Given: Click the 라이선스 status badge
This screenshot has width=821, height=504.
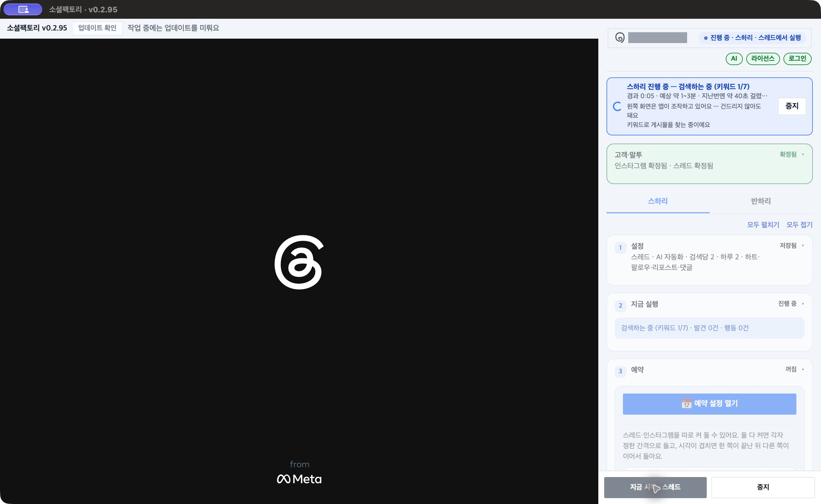Looking at the screenshot, I should click(763, 59).
